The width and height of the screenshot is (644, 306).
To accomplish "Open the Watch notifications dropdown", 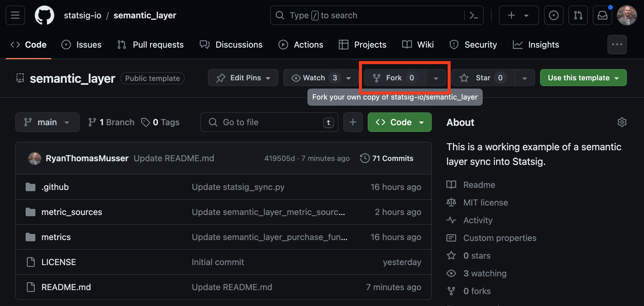I will [x=321, y=78].
